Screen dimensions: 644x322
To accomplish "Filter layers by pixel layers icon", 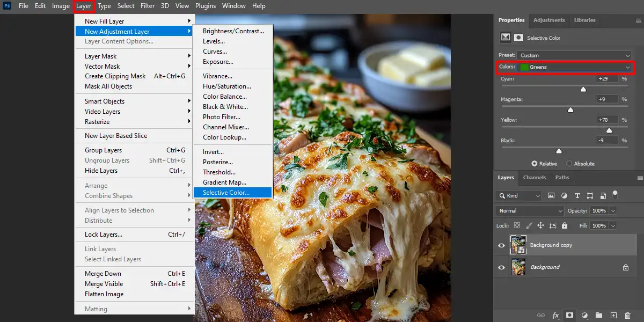I will click(551, 196).
